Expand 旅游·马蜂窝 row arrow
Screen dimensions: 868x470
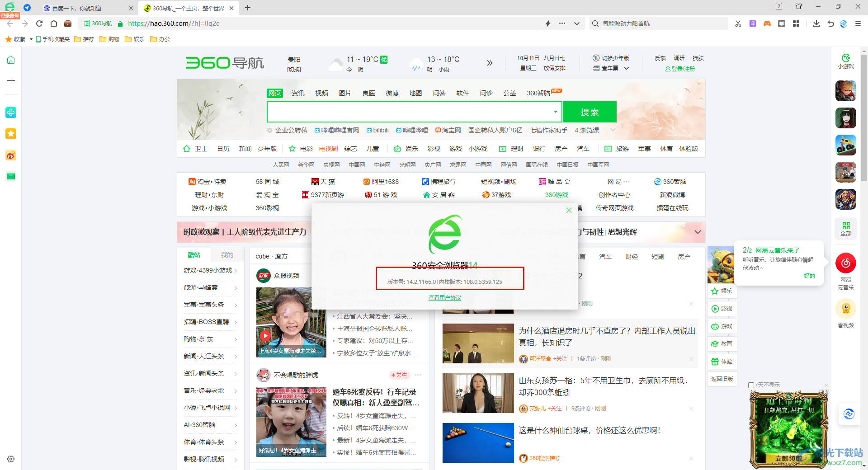(x=236, y=288)
